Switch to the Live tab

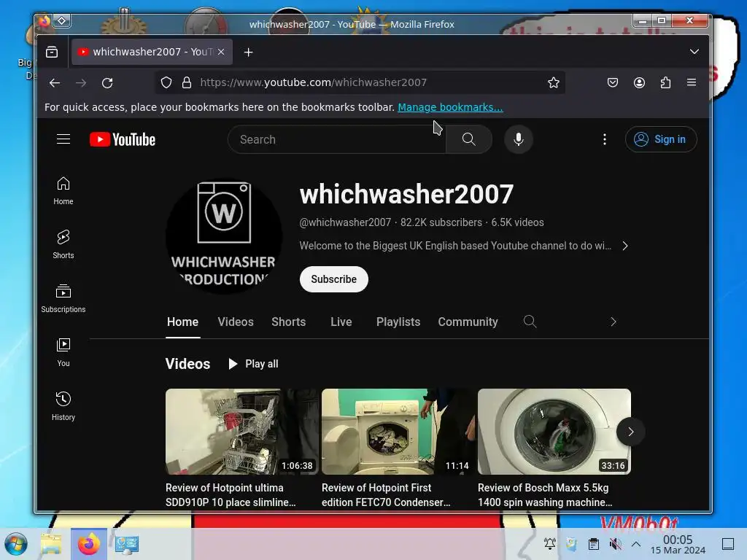click(x=341, y=322)
